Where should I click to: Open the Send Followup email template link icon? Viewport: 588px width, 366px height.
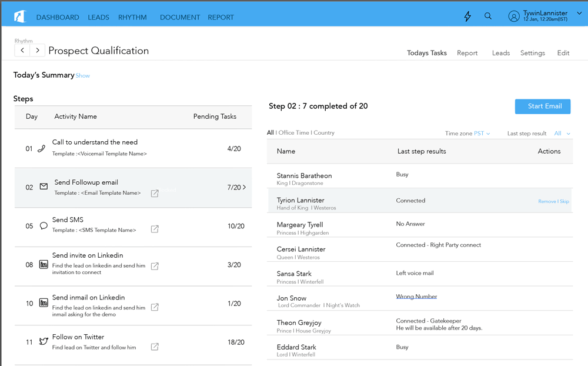(155, 193)
